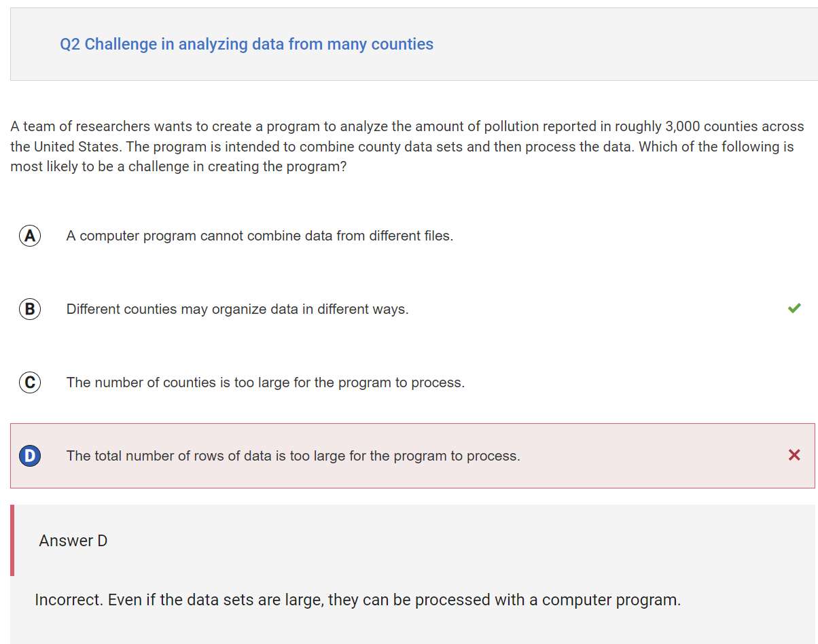Select the circled A answer option
The height and width of the screenshot is (644, 818).
[x=29, y=236]
